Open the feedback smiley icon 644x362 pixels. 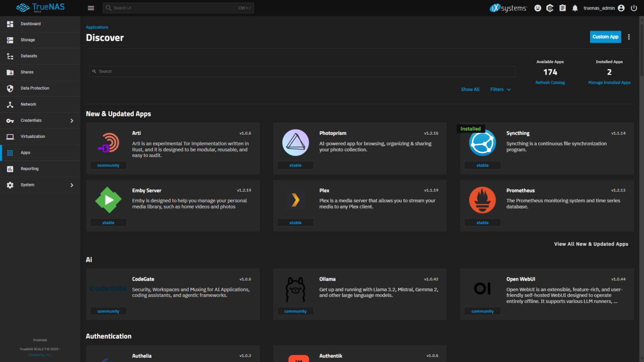tap(538, 8)
